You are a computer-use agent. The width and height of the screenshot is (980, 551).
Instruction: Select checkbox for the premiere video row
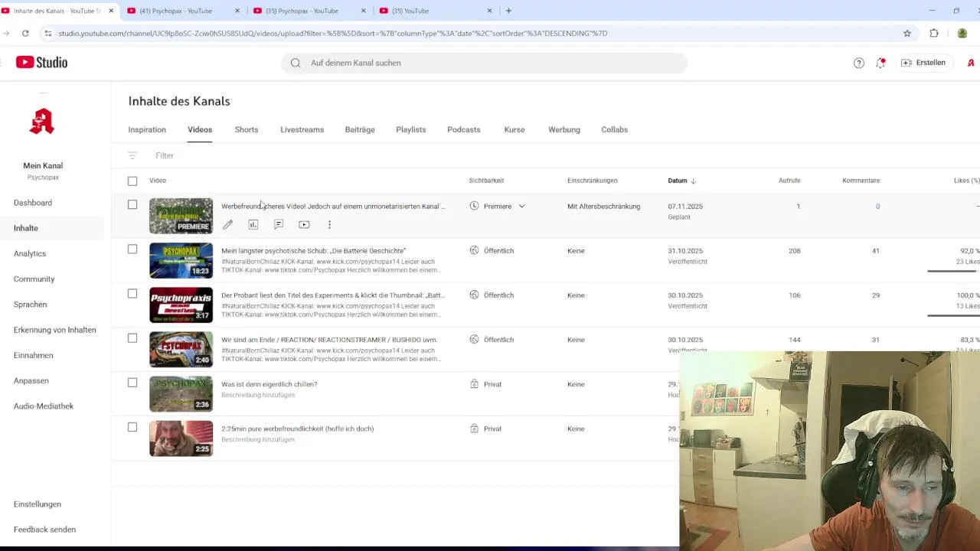point(132,204)
